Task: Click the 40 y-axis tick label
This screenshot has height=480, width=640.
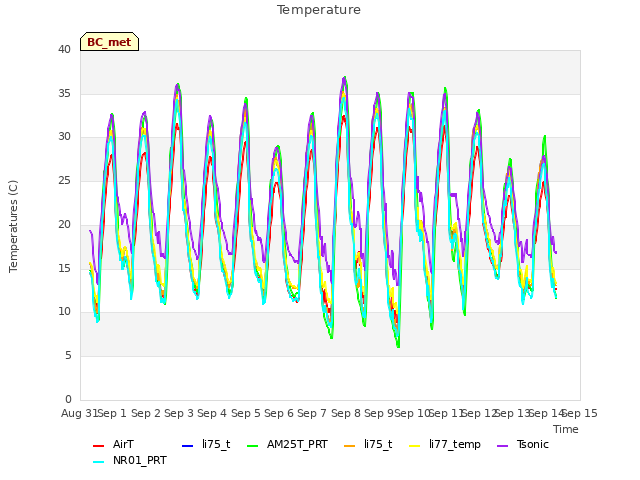Action: click(x=64, y=49)
